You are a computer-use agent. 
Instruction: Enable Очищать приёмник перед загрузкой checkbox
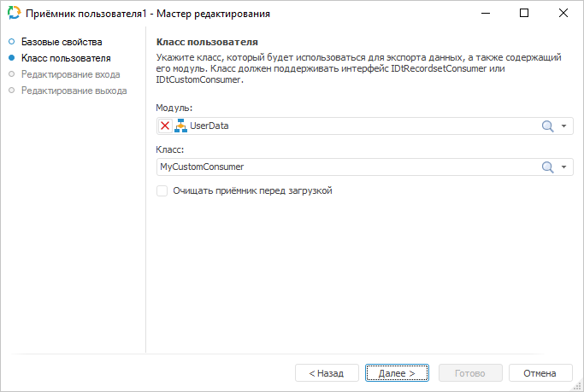coord(162,191)
